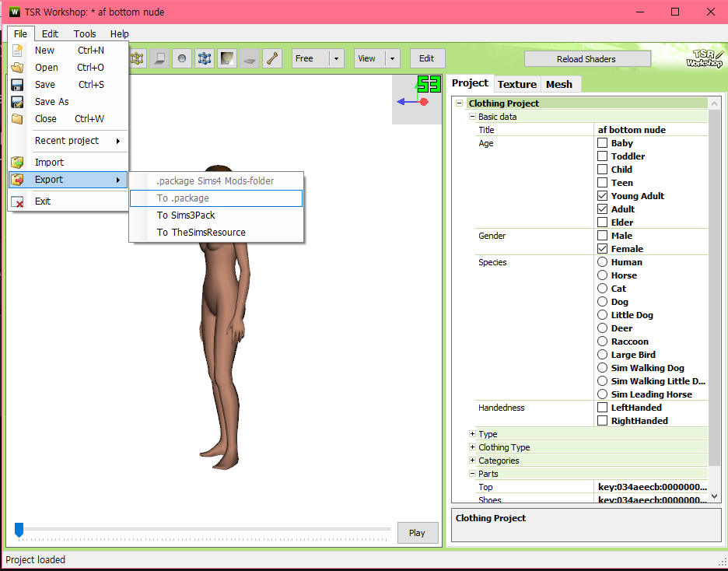Image resolution: width=728 pixels, height=571 pixels.
Task: Select the Human species radio button
Action: 602,262
